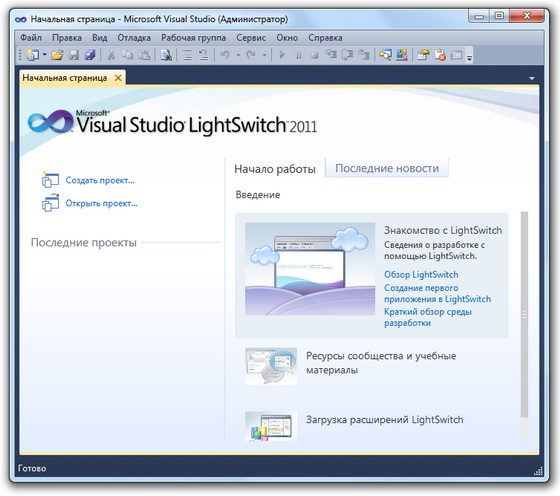This screenshot has height=496, width=560.
Task: Open the Сервис menu
Action: click(x=251, y=37)
